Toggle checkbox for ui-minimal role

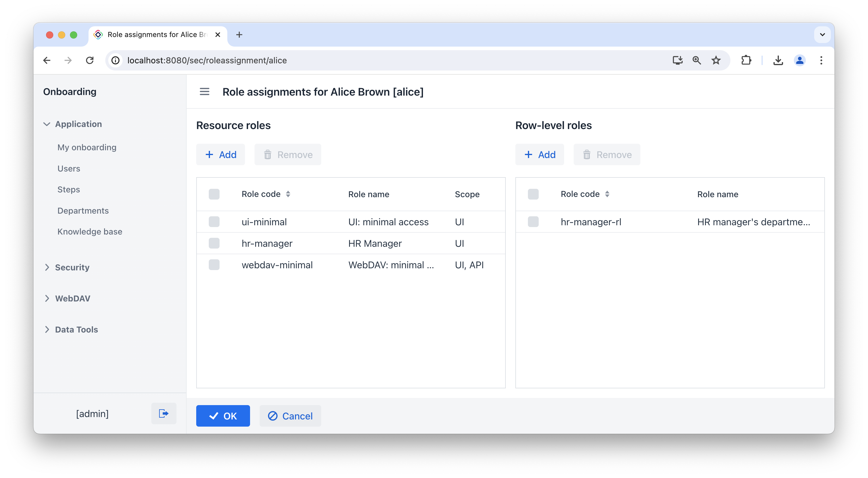pos(214,222)
